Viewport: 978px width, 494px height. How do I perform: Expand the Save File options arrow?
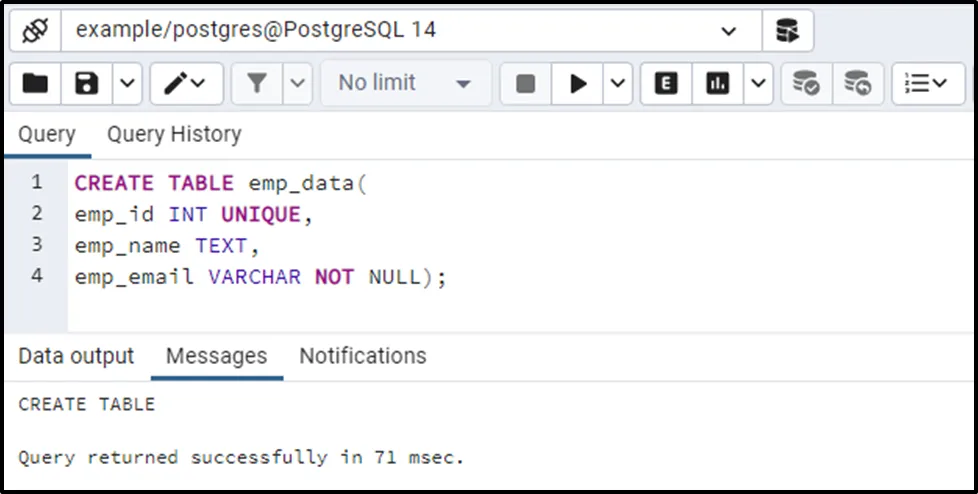pos(126,84)
